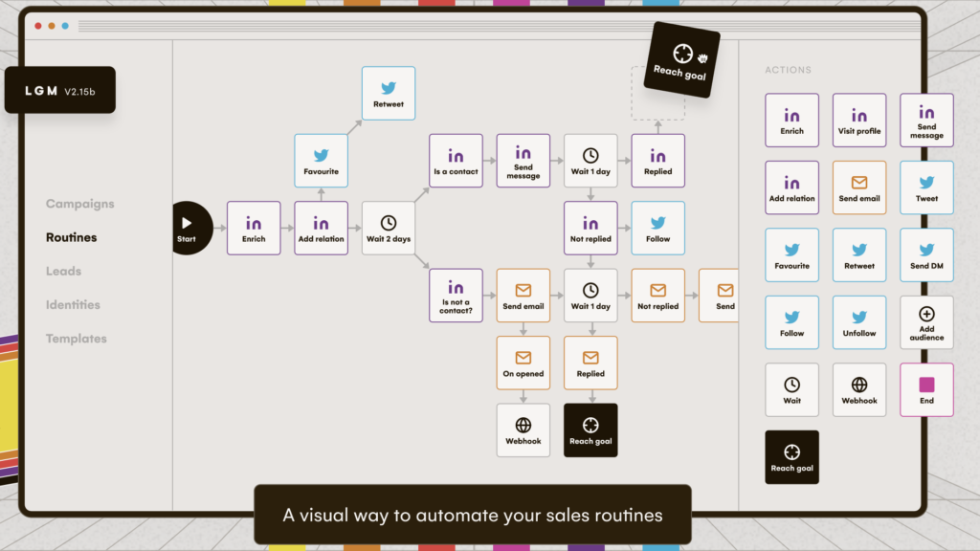The height and width of the screenshot is (551, 980).
Task: Select the Wait action in Actions panel
Action: click(x=791, y=390)
